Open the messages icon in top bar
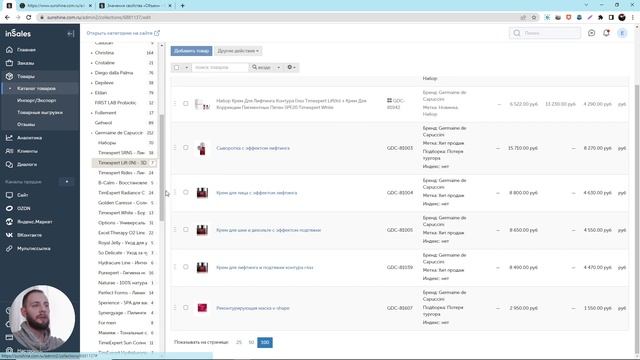This screenshot has width=640, height=360. (x=591, y=33)
